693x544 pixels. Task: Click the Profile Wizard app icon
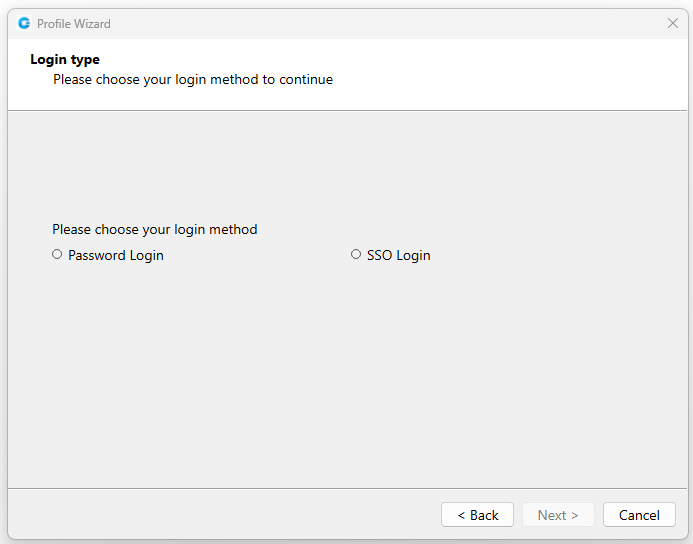24,23
